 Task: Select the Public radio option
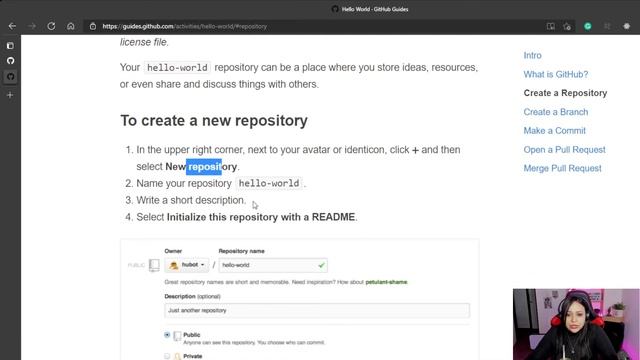(x=167, y=335)
